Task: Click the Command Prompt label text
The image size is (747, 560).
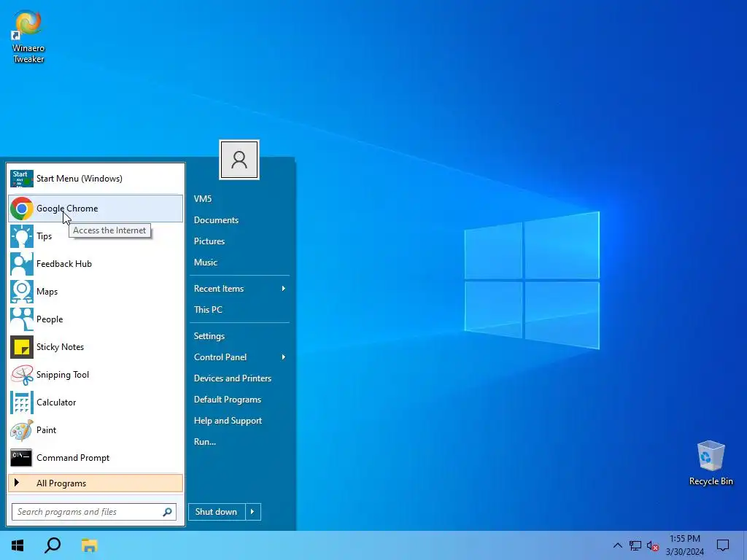Action: tap(73, 458)
